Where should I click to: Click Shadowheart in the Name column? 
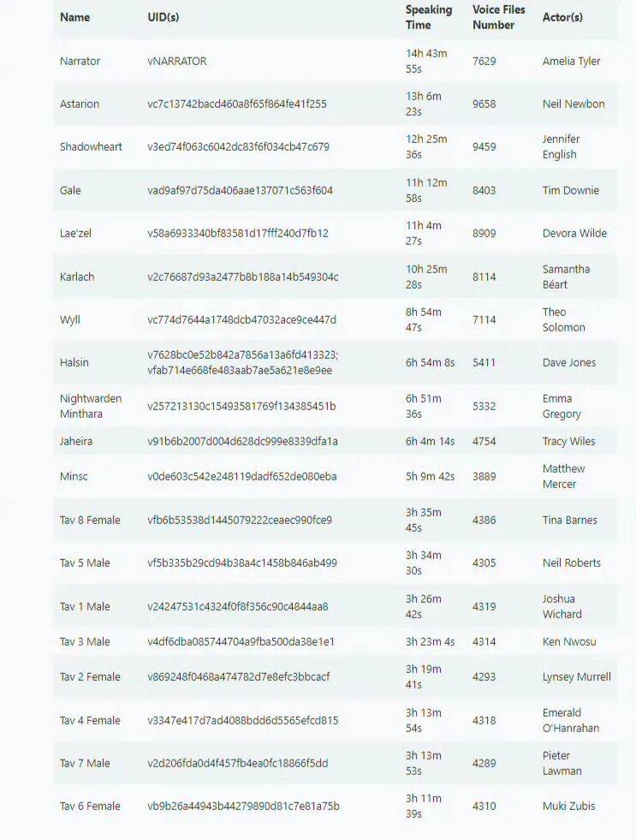coord(91,146)
